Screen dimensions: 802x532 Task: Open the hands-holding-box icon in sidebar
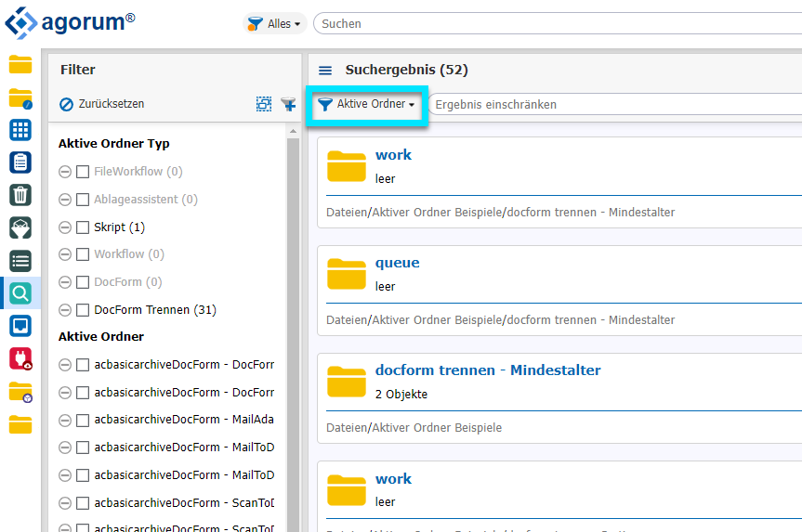(20, 227)
